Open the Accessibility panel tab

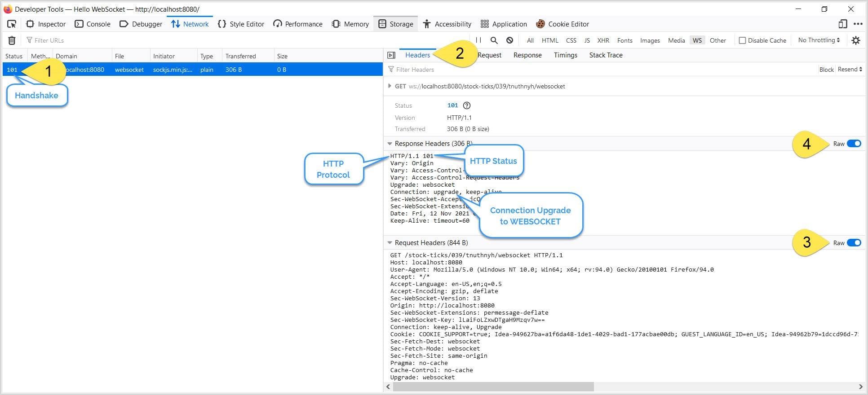(x=447, y=24)
